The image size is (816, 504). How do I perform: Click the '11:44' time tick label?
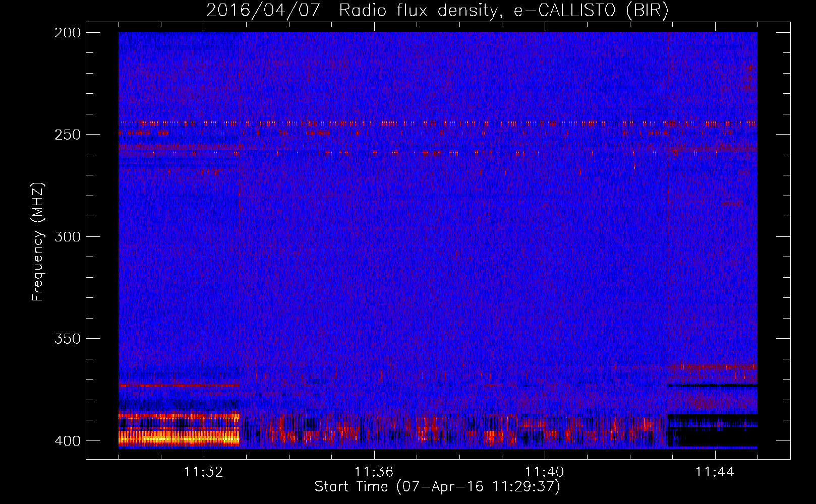(x=715, y=472)
